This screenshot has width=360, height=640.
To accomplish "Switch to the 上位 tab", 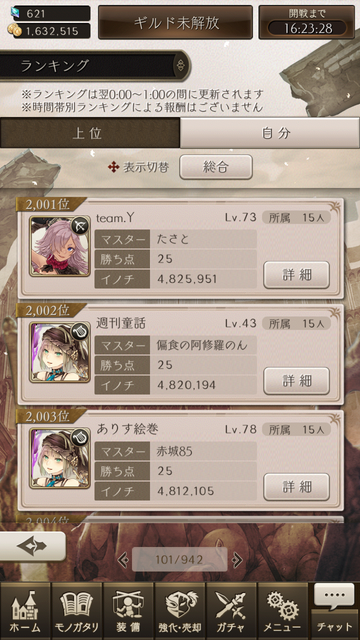I will (x=89, y=133).
